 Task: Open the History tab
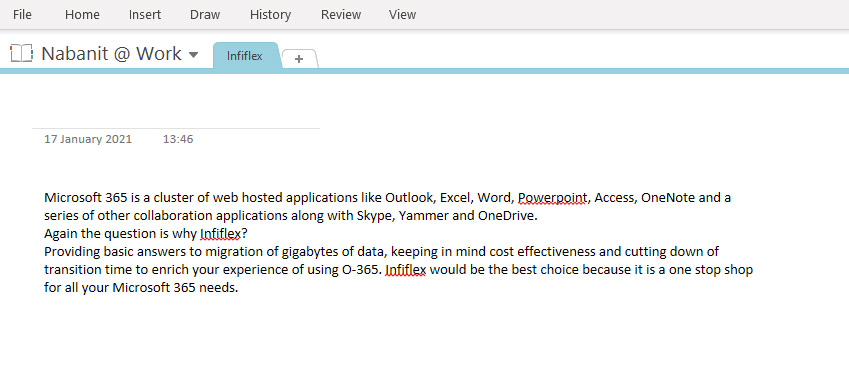270,15
